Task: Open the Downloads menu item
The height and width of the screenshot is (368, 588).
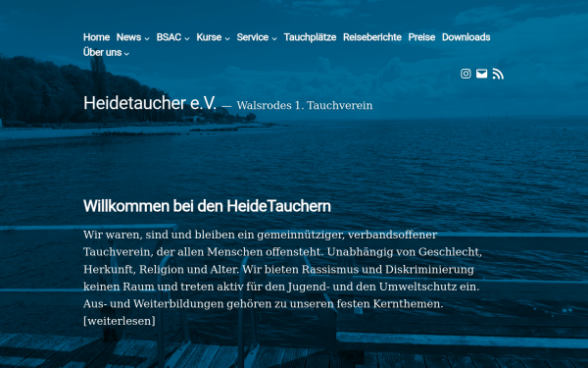Action: tap(465, 37)
